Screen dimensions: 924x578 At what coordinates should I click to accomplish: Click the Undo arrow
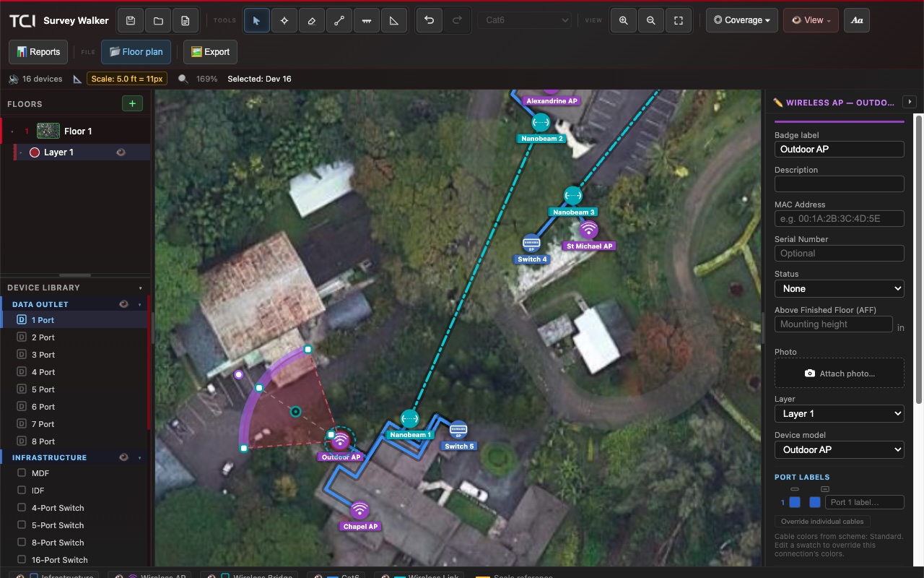(x=430, y=20)
